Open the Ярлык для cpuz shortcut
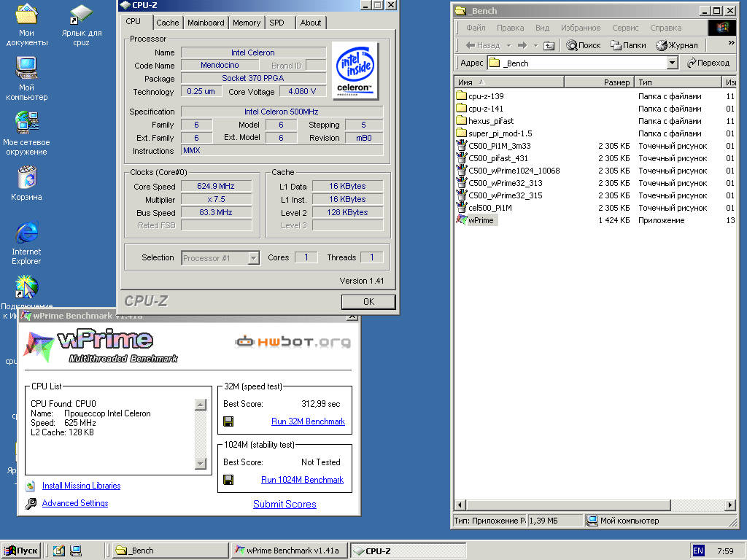747x560 pixels. click(82, 25)
